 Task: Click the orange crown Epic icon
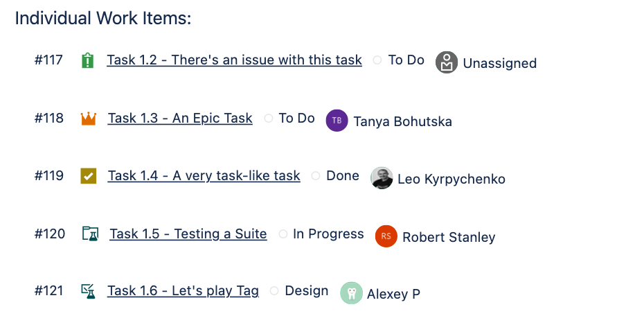point(88,118)
